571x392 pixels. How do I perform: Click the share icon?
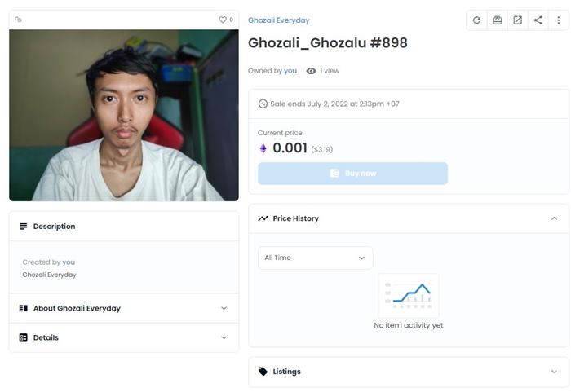pyautogui.click(x=538, y=20)
